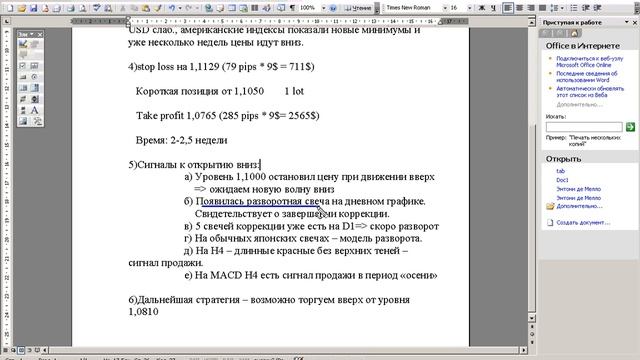Open the Times New Roman font dropdown

445,8
